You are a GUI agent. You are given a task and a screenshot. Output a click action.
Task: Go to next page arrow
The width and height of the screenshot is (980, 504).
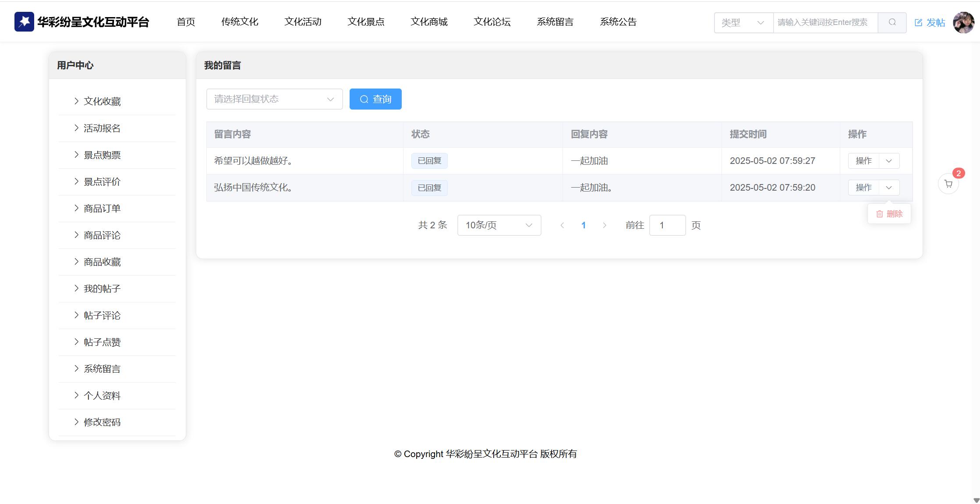pos(605,225)
